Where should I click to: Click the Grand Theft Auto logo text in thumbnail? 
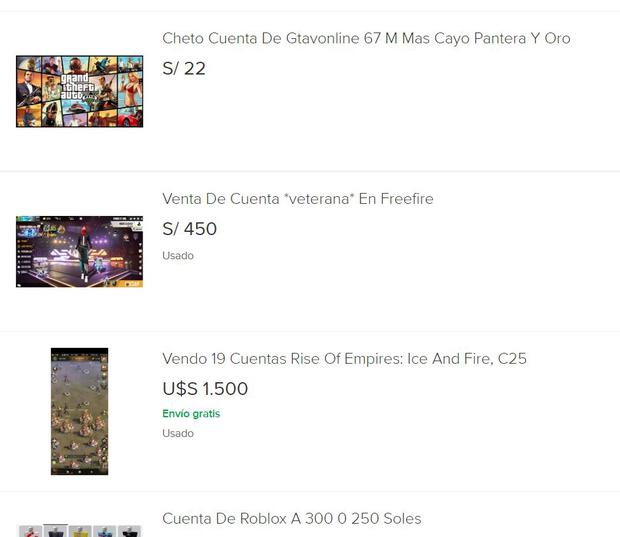pos(78,87)
